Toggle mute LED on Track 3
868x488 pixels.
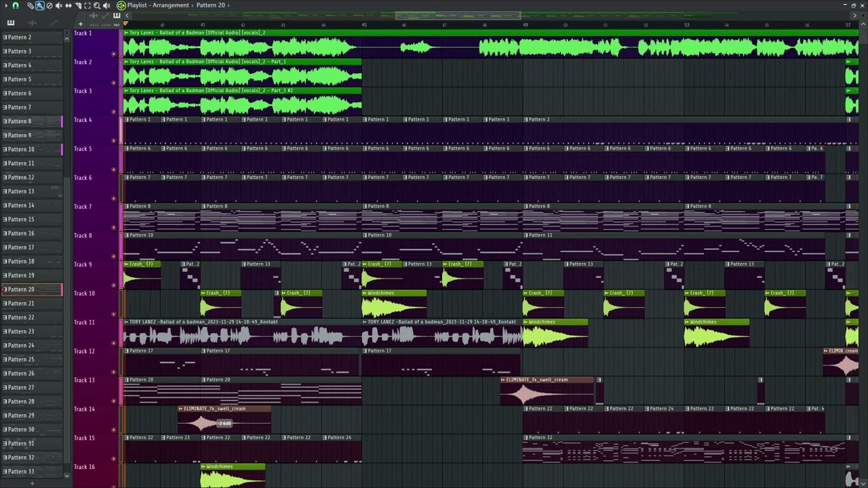pyautogui.click(x=114, y=112)
